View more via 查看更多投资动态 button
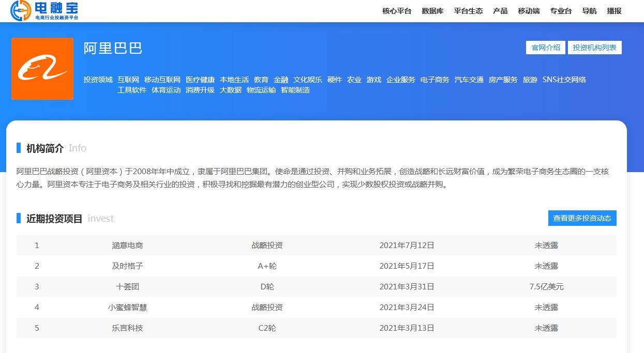The height and width of the screenshot is (353, 644). (582, 218)
